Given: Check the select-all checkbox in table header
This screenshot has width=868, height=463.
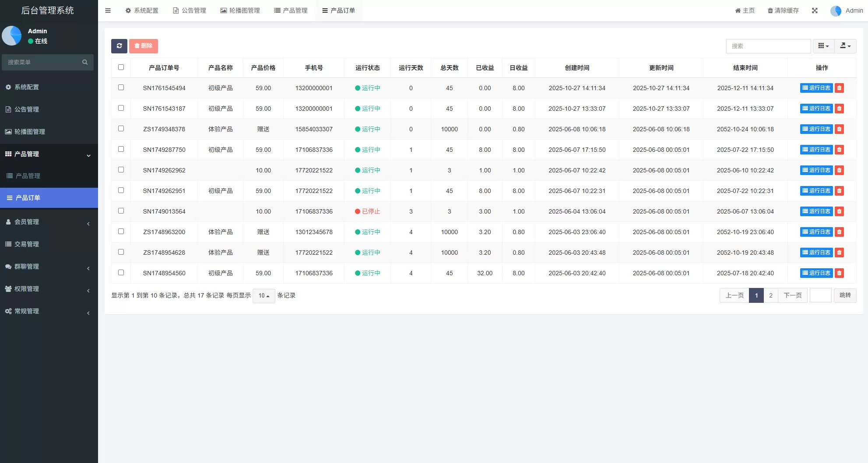Looking at the screenshot, I should (x=121, y=67).
